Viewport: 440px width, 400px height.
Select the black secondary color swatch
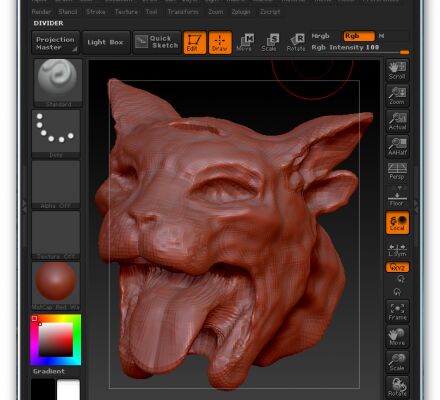click(x=43, y=389)
